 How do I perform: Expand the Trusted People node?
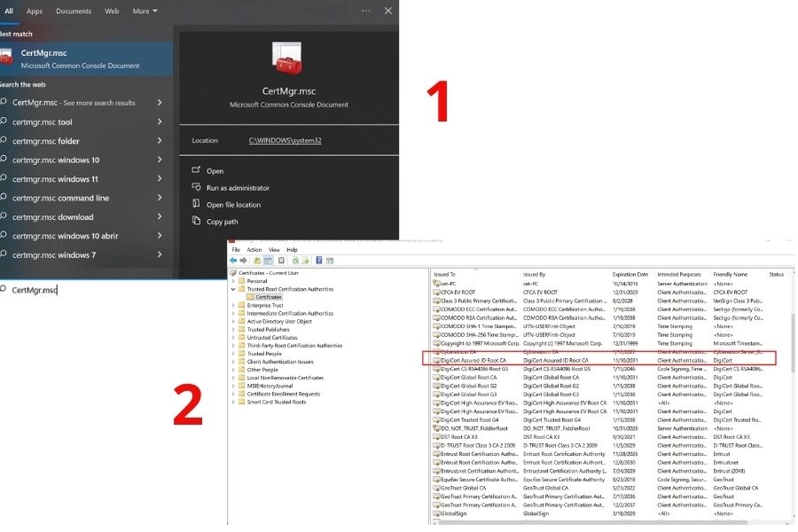pyautogui.click(x=233, y=354)
